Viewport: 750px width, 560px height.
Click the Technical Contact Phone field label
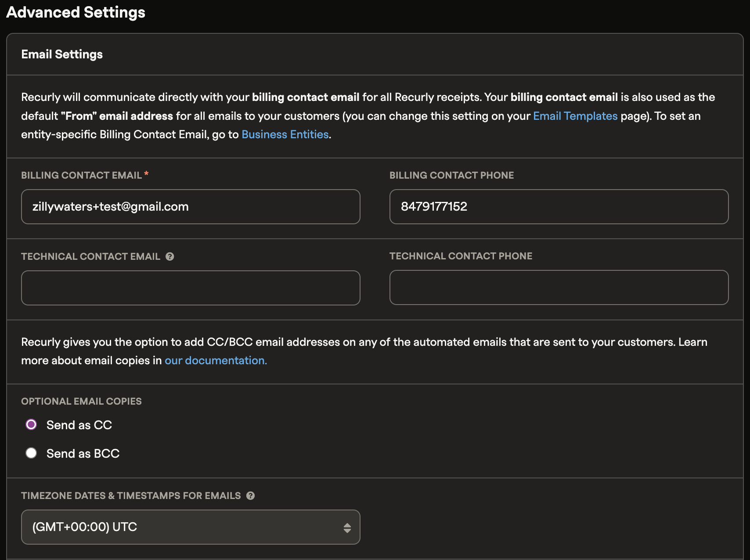461,256
